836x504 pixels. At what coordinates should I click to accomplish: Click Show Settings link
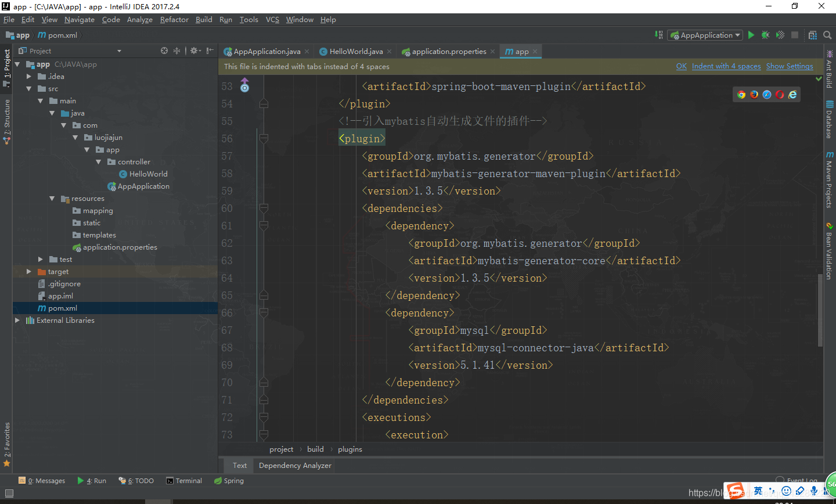click(790, 66)
